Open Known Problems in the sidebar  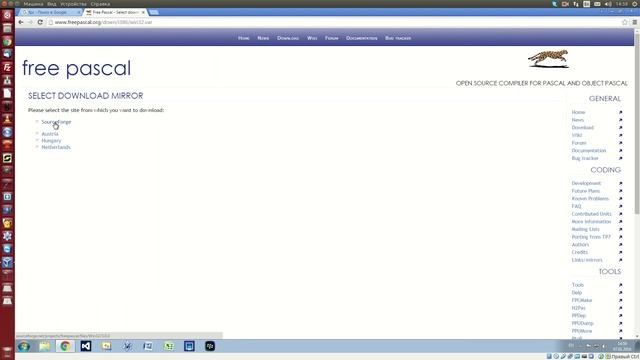[x=590, y=199]
